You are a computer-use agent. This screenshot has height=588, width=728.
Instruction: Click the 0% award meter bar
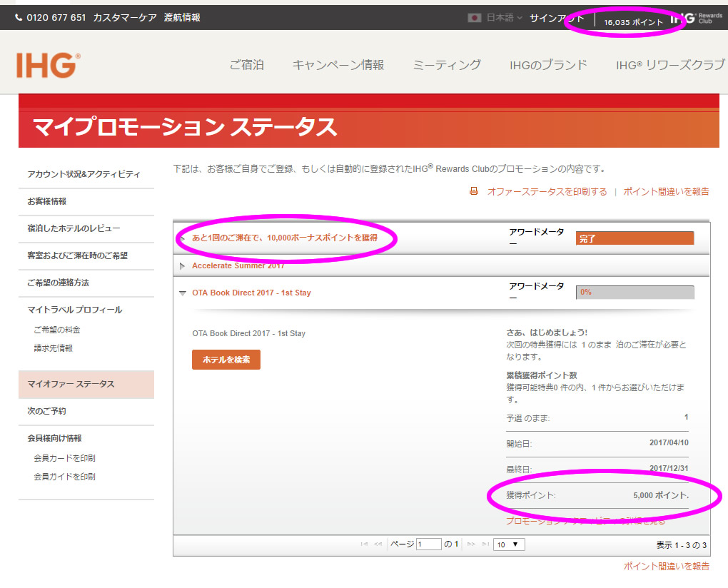pos(635,293)
